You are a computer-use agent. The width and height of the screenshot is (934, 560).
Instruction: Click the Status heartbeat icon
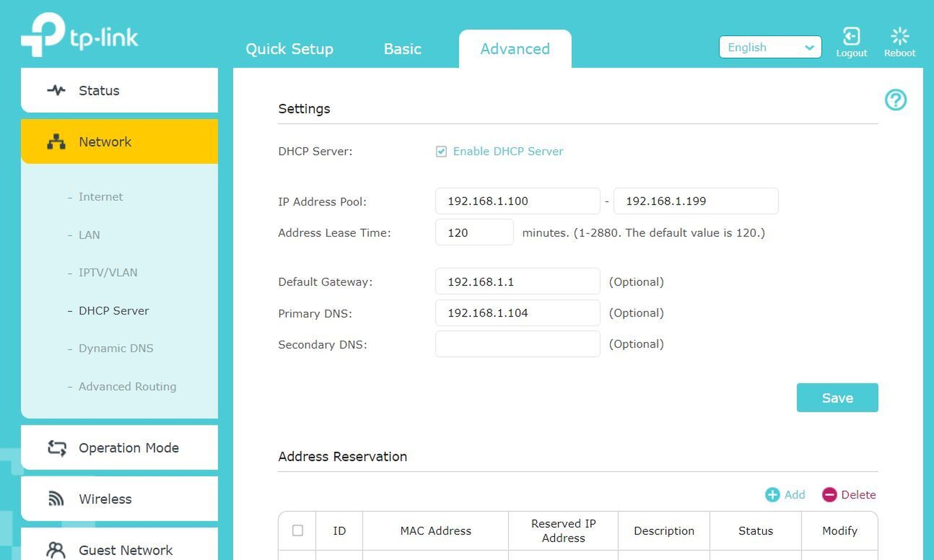56,90
